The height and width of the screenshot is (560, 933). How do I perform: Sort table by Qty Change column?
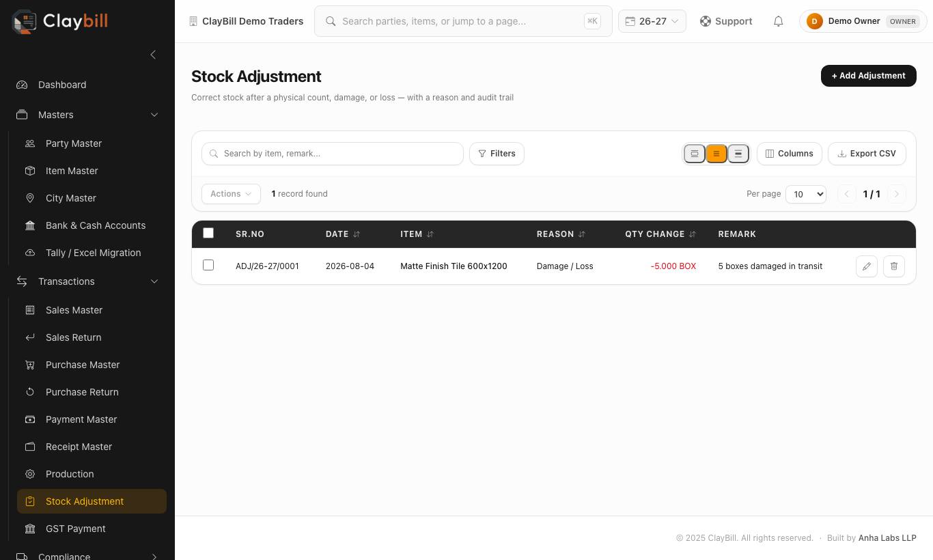click(660, 234)
